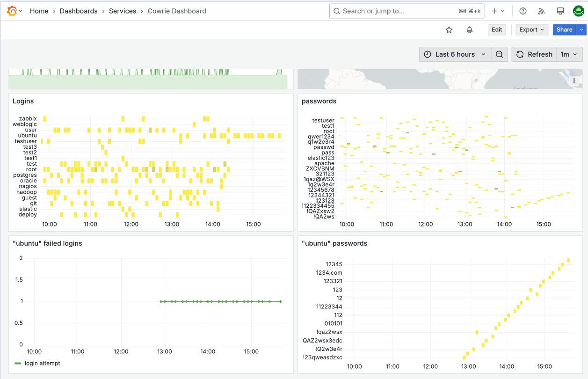588x379 pixels.
Task: Go to Dashboards breadcrumb
Action: coord(79,11)
